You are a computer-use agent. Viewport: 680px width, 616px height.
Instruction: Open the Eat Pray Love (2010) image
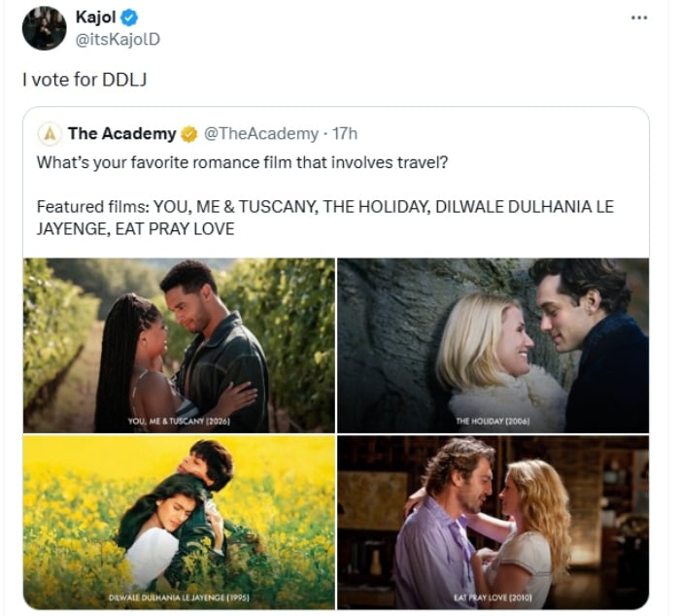[493, 523]
